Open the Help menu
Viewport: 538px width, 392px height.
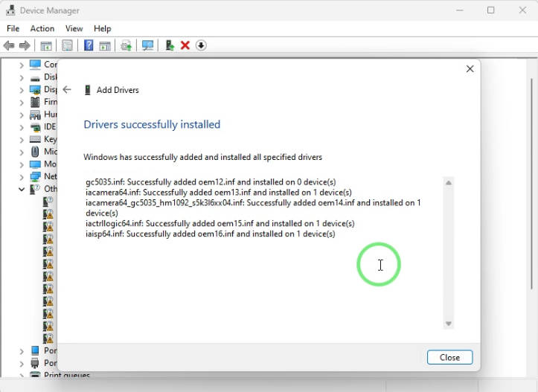click(x=102, y=28)
